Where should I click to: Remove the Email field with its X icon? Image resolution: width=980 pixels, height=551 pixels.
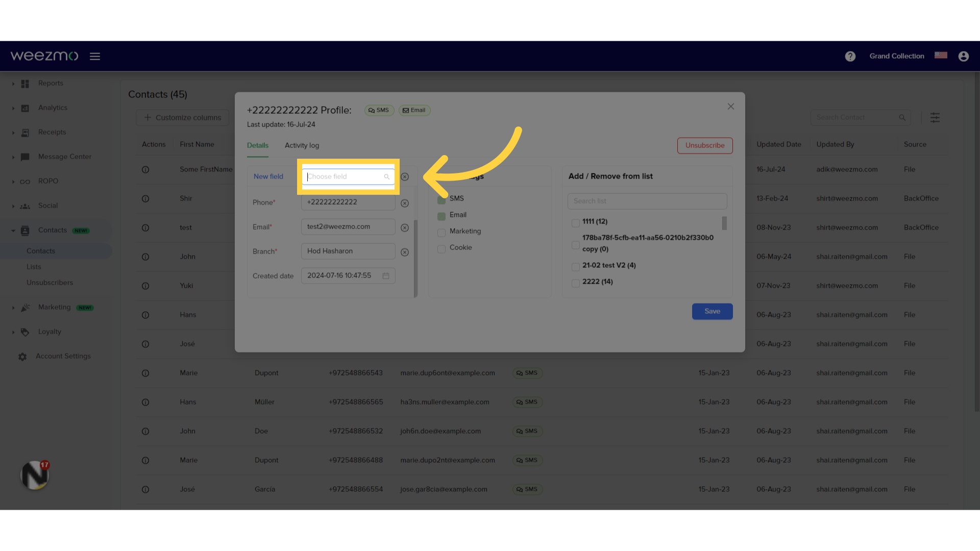405,228
